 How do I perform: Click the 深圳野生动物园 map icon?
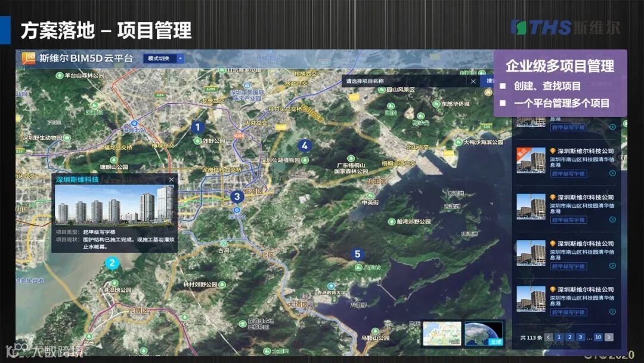[x=67, y=137]
